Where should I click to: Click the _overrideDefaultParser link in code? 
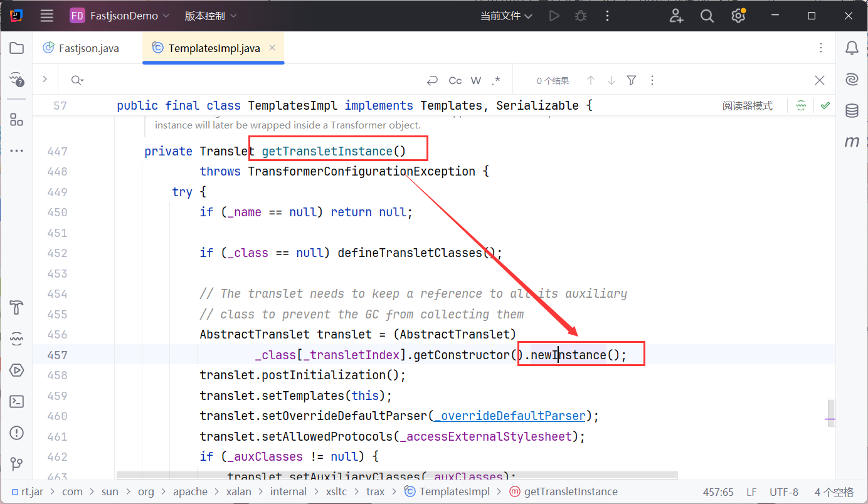tap(510, 416)
